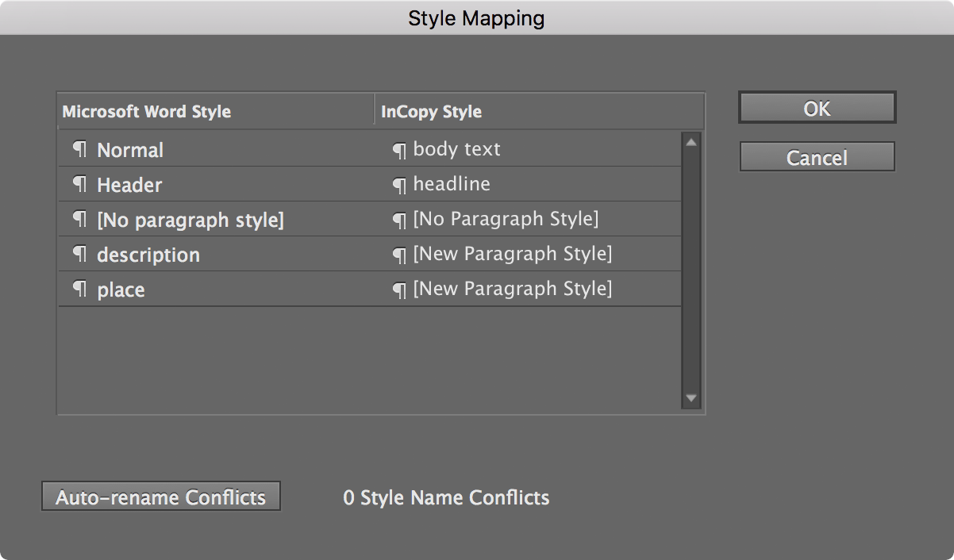The height and width of the screenshot is (560, 954).
Task: Click the scrollbar down arrow
Action: point(690,399)
